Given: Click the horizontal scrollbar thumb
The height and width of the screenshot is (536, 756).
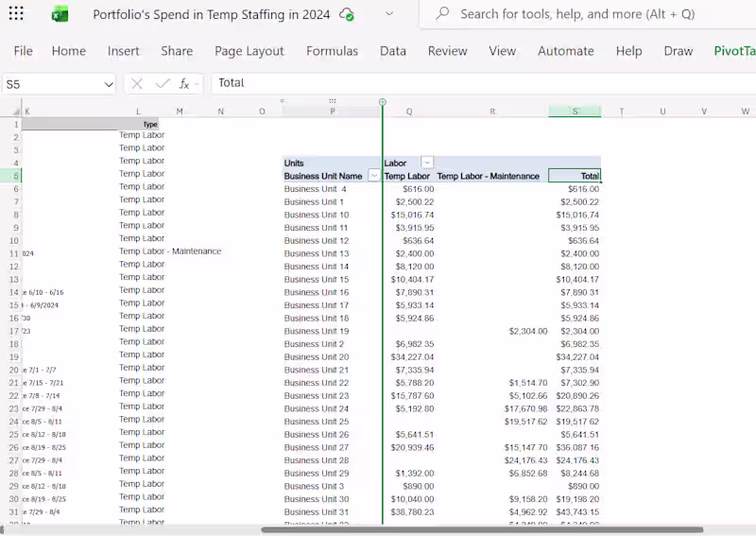Looking at the screenshot, I should click(482, 529).
